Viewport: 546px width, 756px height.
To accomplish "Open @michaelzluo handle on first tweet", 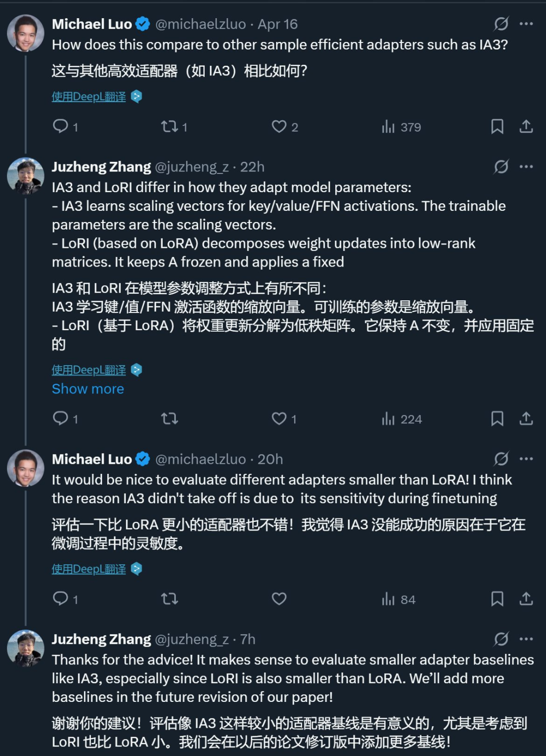I will [x=201, y=24].
